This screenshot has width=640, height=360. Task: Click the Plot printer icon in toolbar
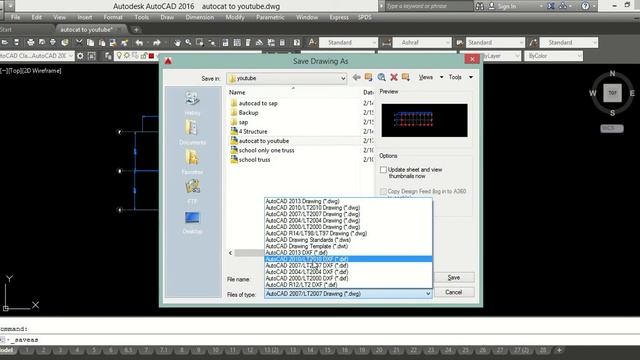point(31,42)
